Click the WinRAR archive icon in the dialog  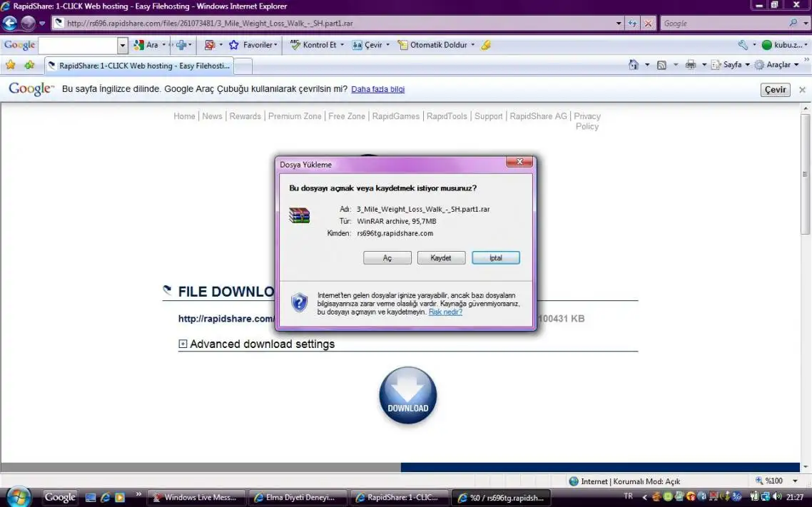299,215
